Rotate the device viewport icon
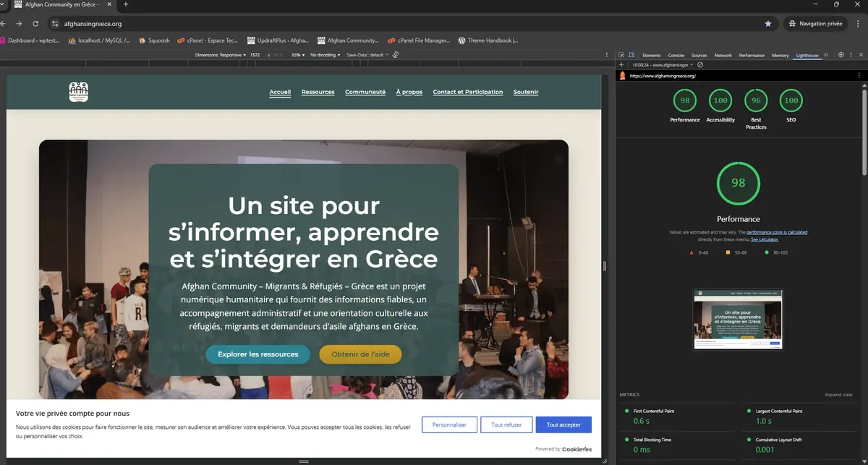The width and height of the screenshot is (868, 465). point(396,55)
